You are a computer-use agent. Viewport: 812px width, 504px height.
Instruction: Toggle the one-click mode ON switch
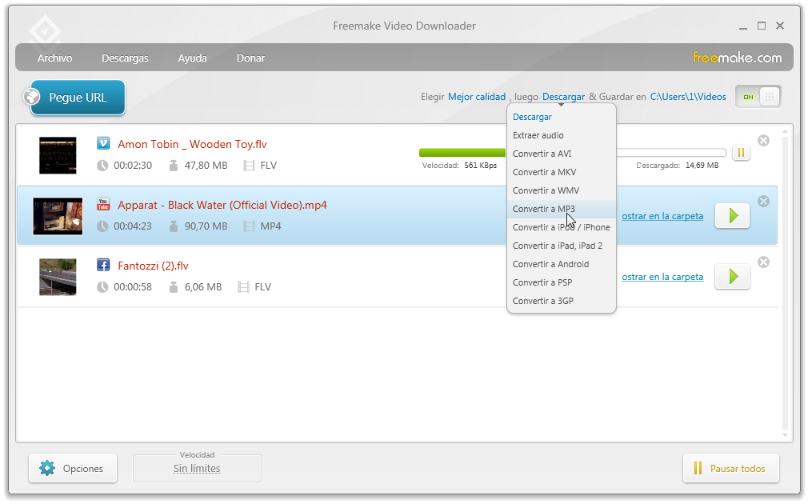pos(758,97)
